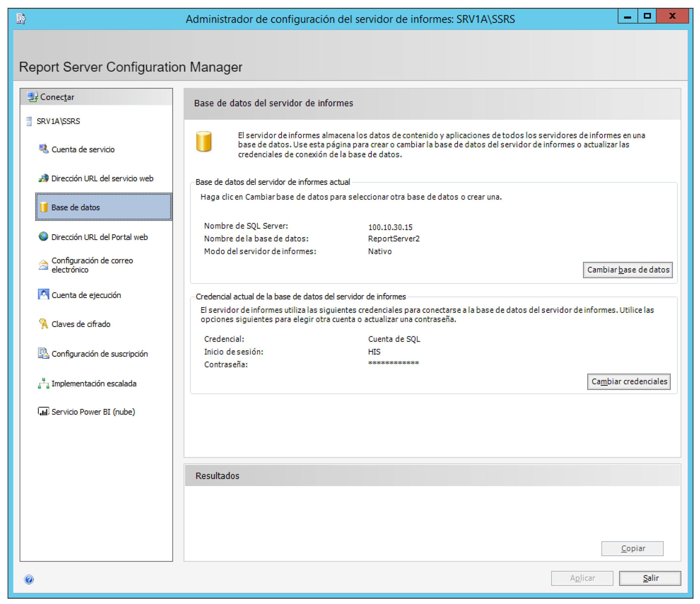Open Servicio Power BI (nube) page
Screen dimensions: 700x604
click(x=93, y=412)
